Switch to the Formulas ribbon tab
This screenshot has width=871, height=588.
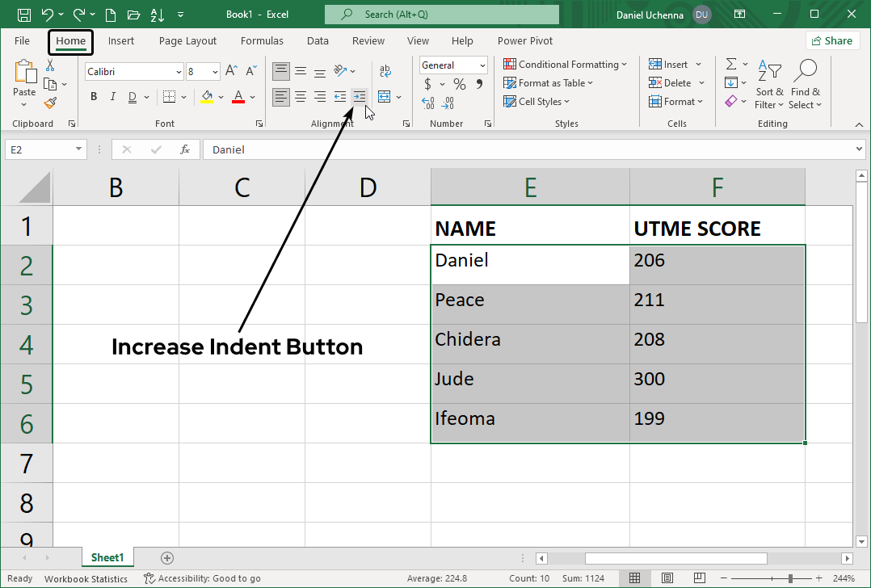click(x=262, y=40)
